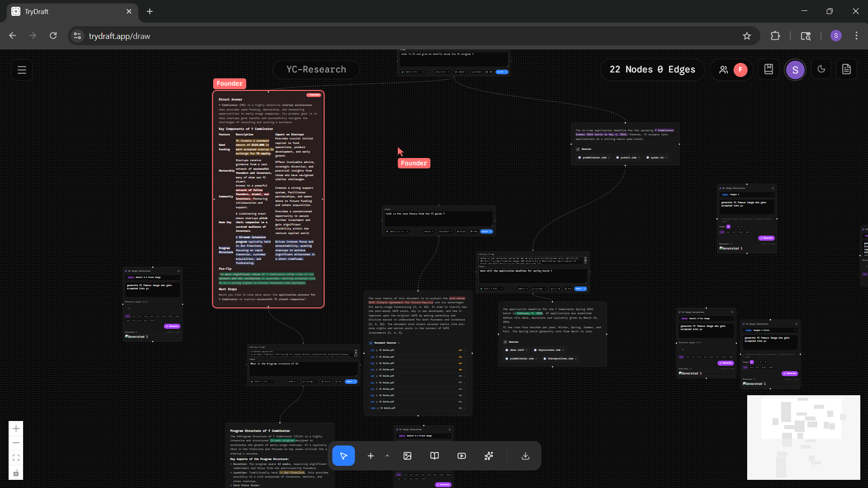The height and width of the screenshot is (488, 868).
Task: Select the pointer tool in bottom toolbar
Action: [x=343, y=456]
